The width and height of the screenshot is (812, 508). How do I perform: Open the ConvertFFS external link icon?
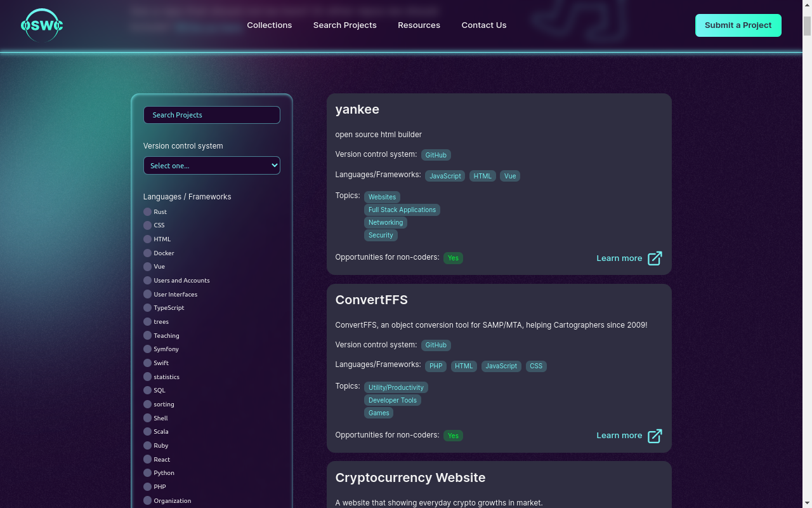(654, 436)
